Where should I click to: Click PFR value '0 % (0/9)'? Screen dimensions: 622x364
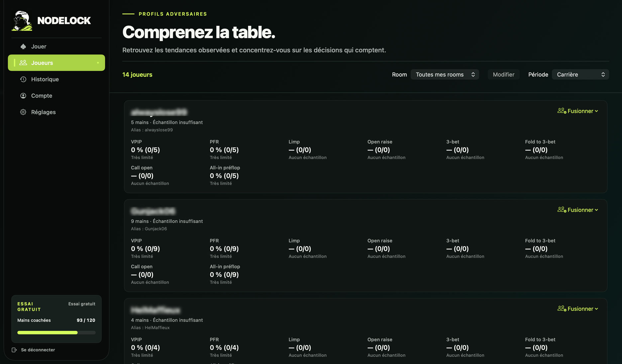(x=224, y=249)
